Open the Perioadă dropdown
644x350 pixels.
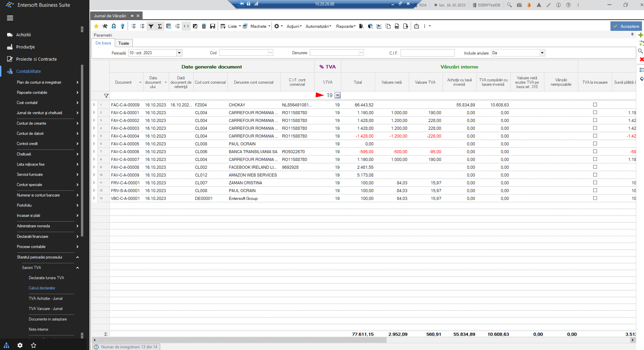point(179,53)
